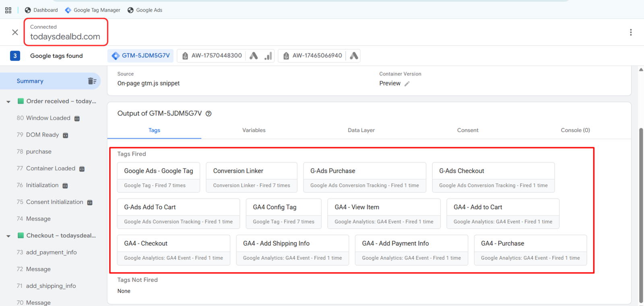Switch to the Variables tab
The height and width of the screenshot is (306, 644).
[x=254, y=130]
